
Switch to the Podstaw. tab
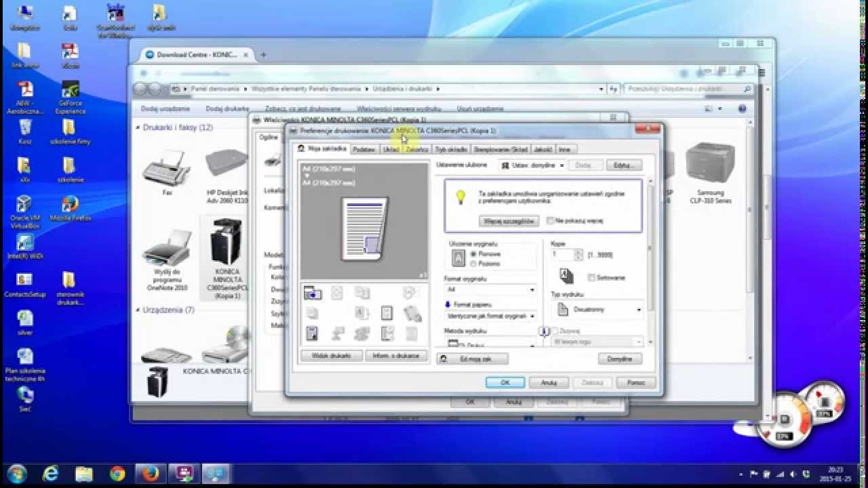click(x=364, y=149)
